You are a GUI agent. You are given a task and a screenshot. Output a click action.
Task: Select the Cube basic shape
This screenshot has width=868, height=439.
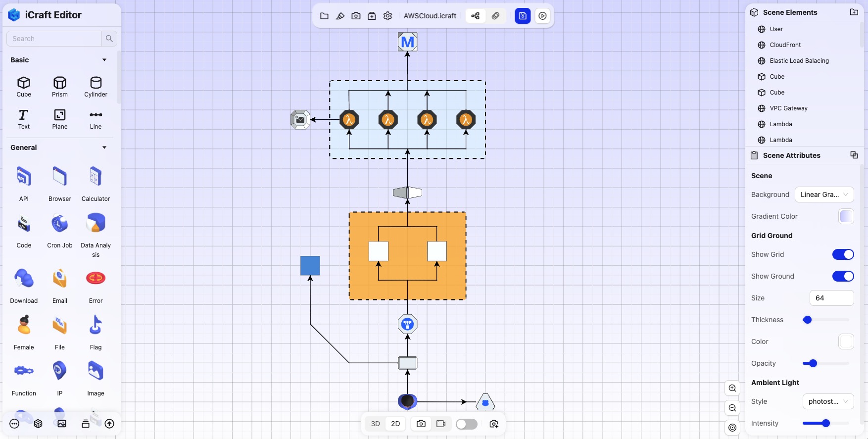24,87
